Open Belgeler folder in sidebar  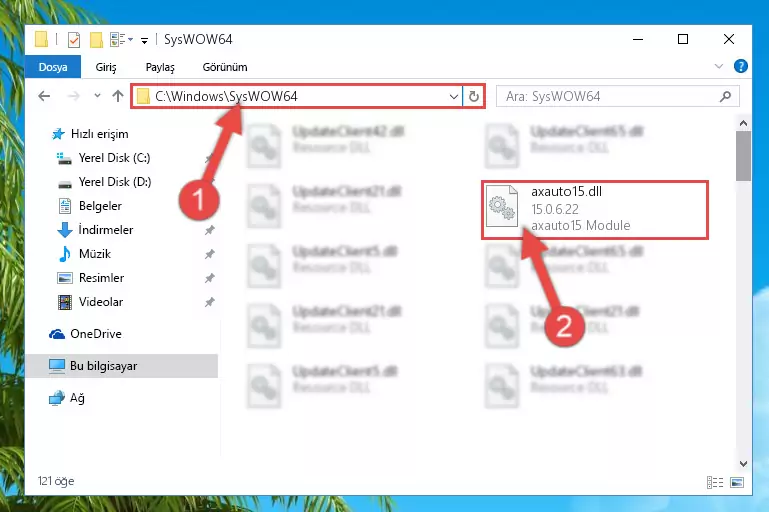point(100,206)
